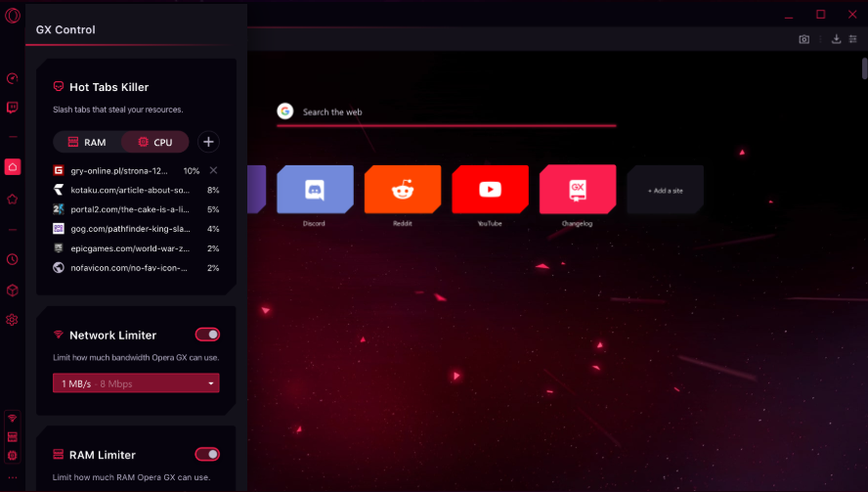Open downloads icon in toolbar

(836, 39)
